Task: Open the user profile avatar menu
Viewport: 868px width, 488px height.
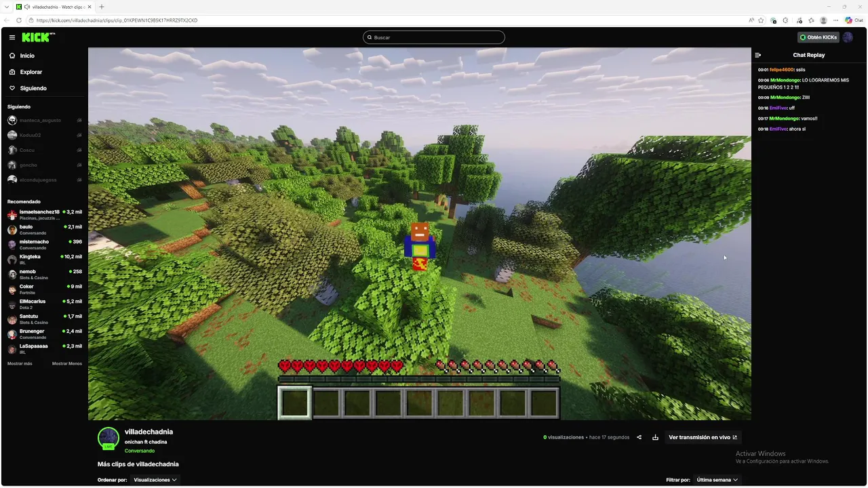Action: 848,37
